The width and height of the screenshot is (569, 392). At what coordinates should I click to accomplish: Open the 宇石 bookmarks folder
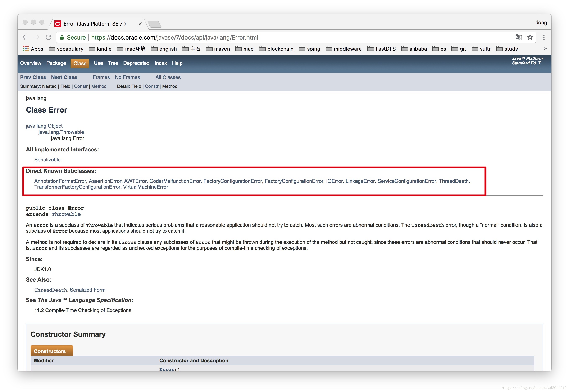tap(191, 49)
